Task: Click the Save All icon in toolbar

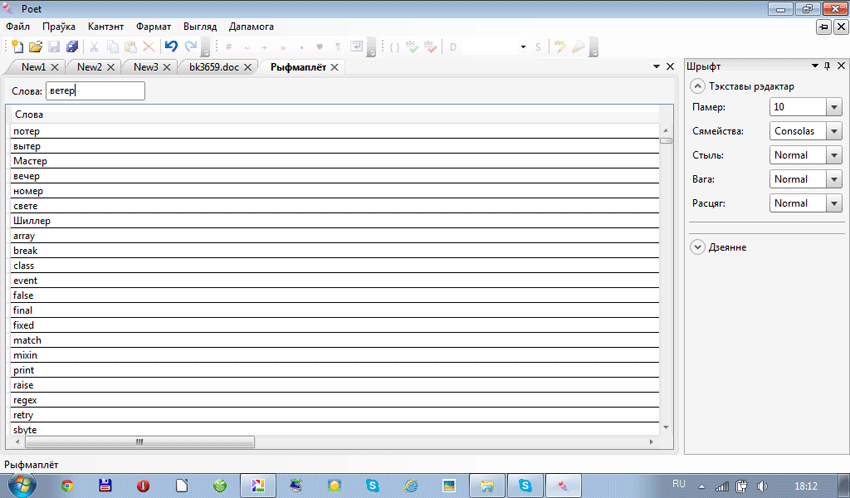Action: [72, 47]
